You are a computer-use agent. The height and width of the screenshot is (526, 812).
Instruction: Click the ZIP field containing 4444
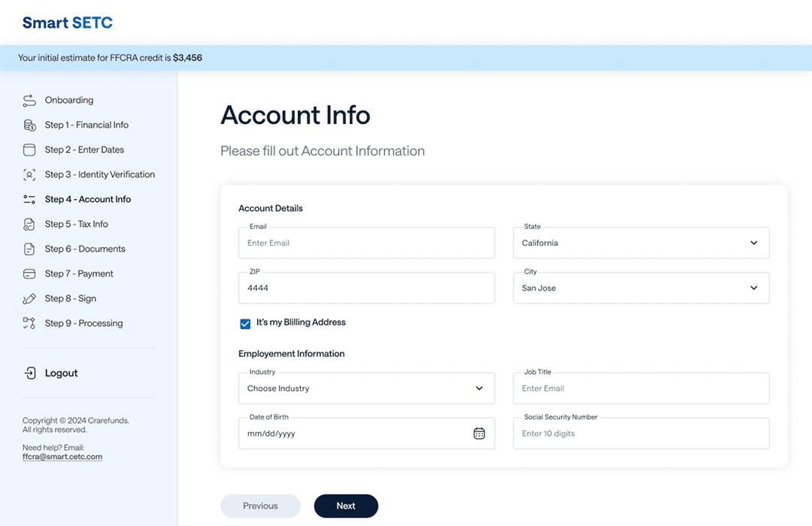[366, 288]
